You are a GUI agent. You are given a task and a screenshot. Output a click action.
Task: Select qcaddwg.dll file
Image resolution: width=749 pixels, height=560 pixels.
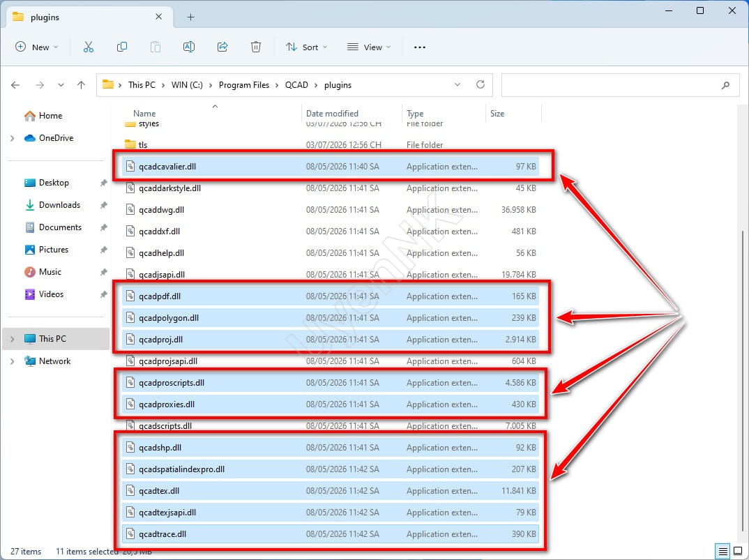click(x=330, y=210)
